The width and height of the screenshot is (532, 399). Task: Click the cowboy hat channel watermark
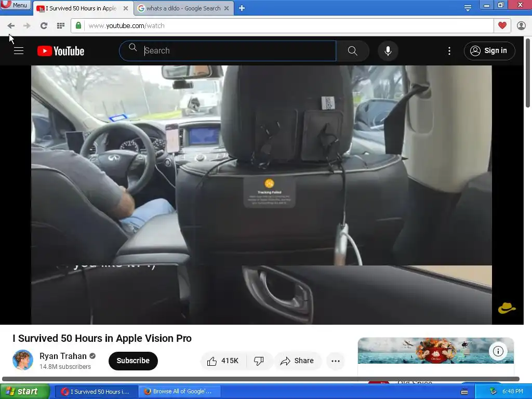pyautogui.click(x=507, y=308)
